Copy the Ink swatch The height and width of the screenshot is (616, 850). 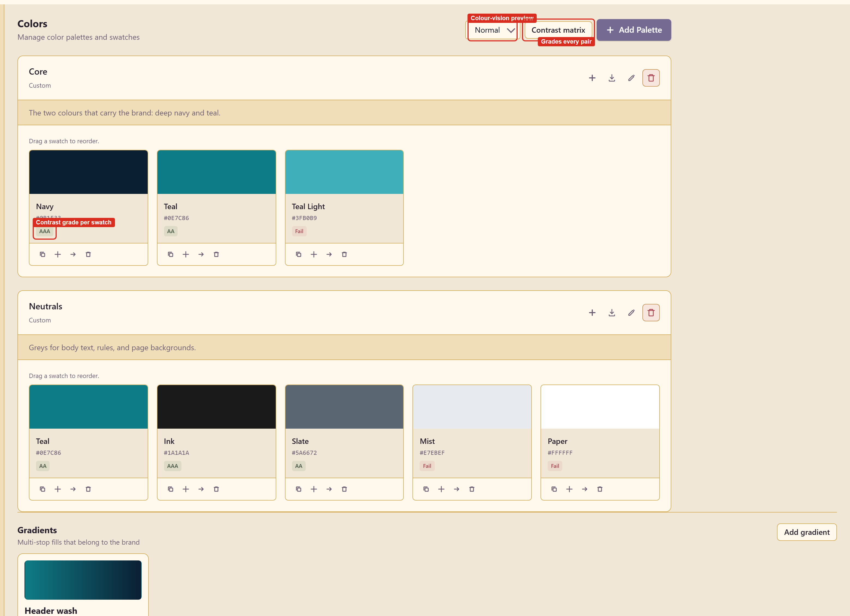coord(171,489)
